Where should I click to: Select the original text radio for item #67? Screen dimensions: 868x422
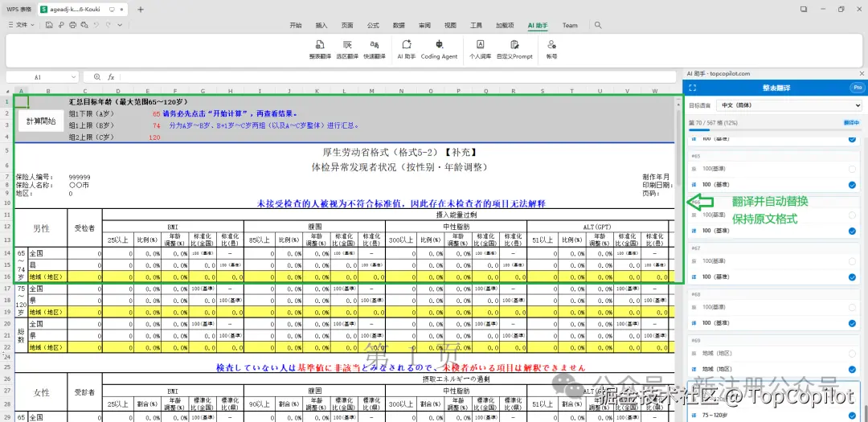pyautogui.click(x=852, y=261)
